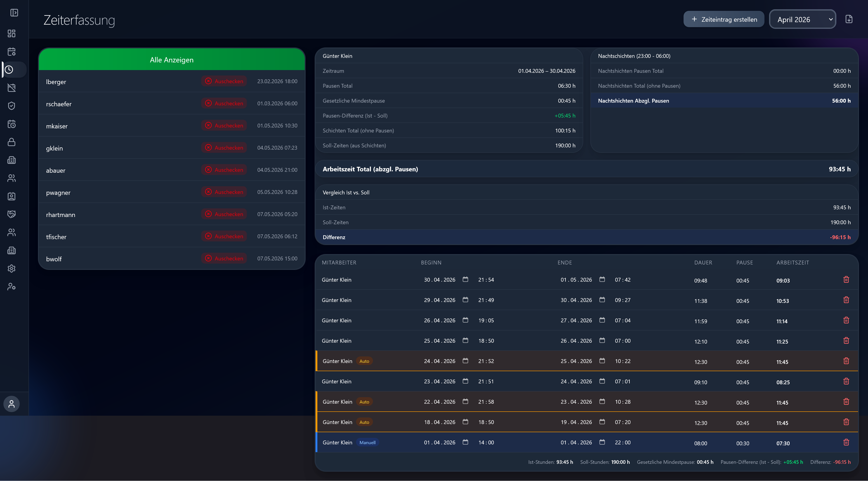The width and height of the screenshot is (868, 481).
Task: Click the export download icon top right
Action: pyautogui.click(x=849, y=19)
